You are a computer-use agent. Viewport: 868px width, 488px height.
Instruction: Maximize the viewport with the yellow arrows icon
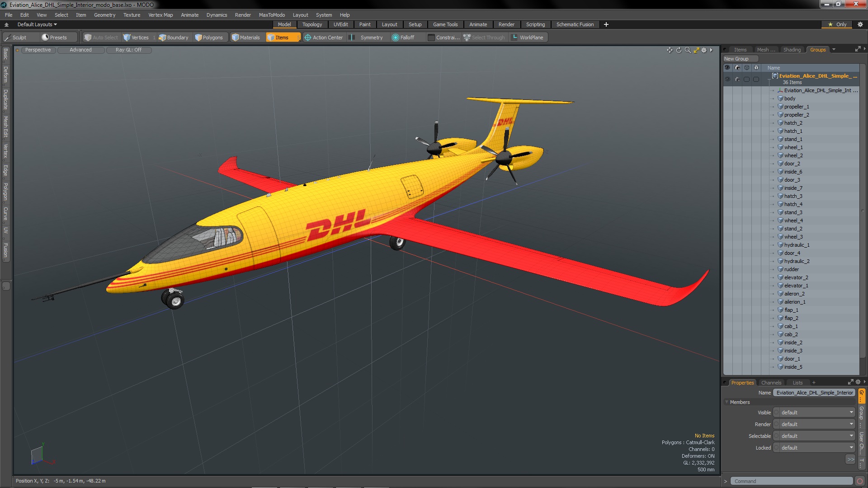tap(696, 50)
